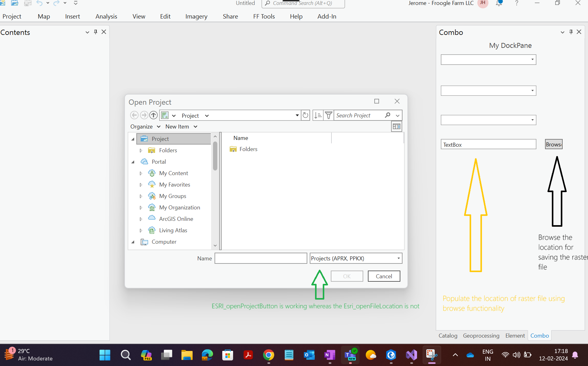Click the refresh icon in Open Project dialog
The image size is (588, 366).
tap(305, 116)
